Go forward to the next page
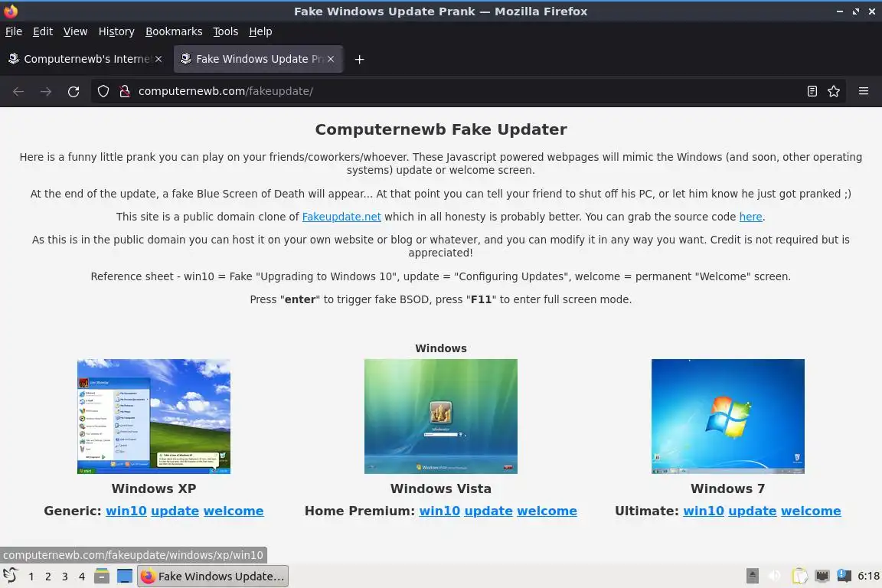 click(x=46, y=91)
